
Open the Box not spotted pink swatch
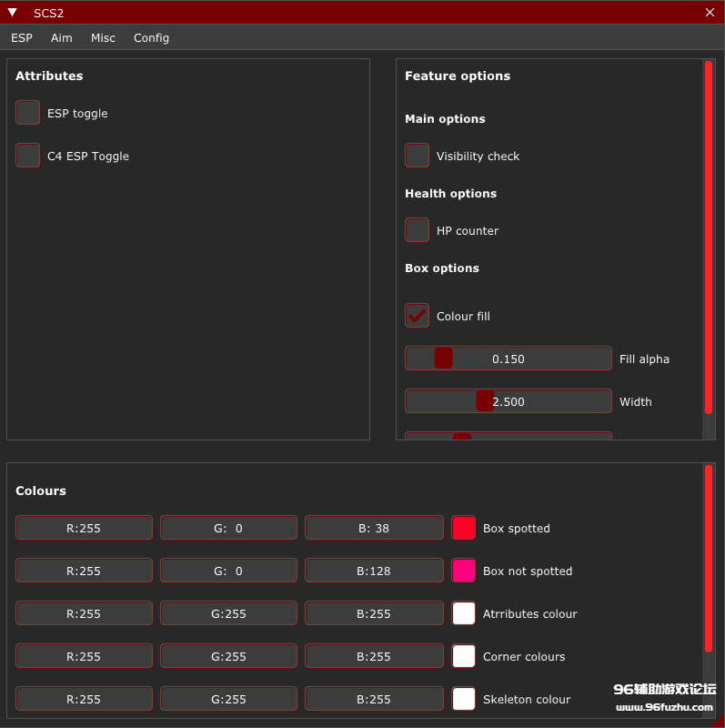(x=464, y=571)
